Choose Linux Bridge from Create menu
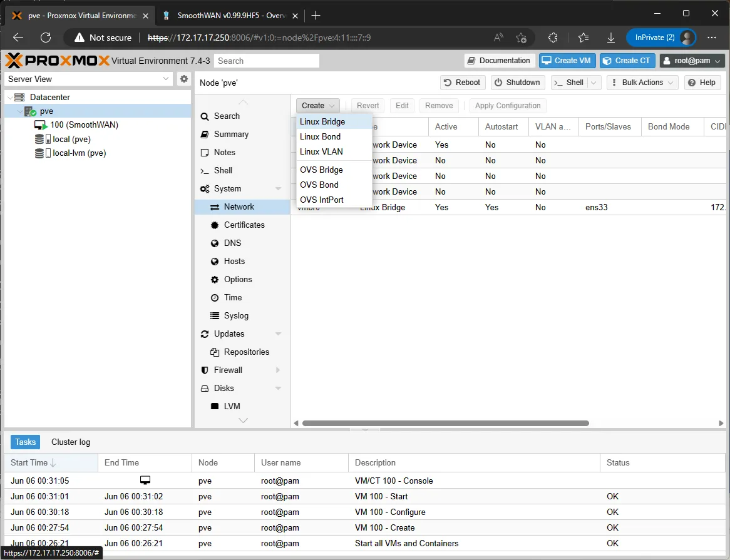 334,121
